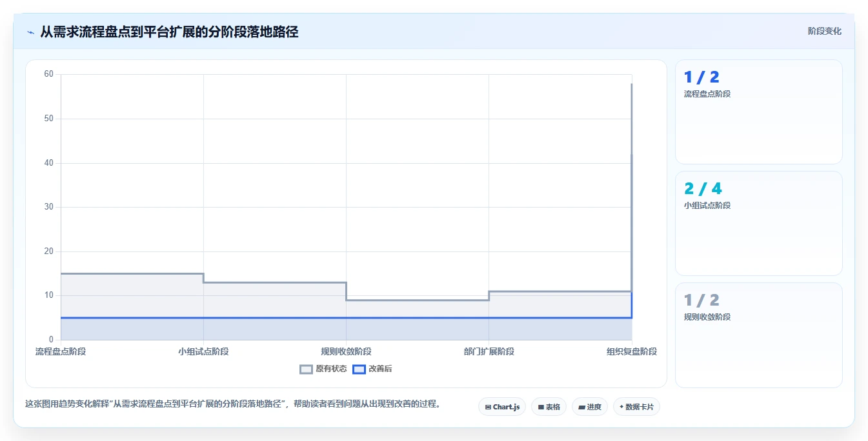The width and height of the screenshot is (868, 441).
Task: Click the chart description sentence below the chart
Action: [233, 404]
